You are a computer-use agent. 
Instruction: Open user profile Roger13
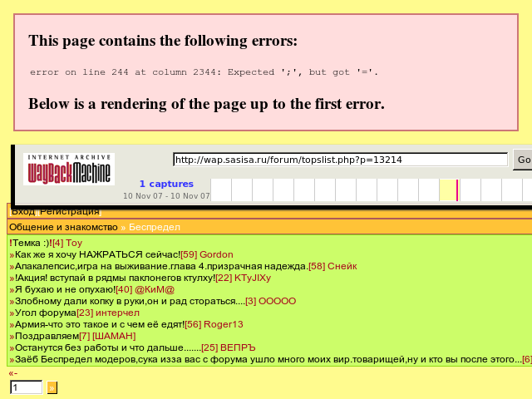pyautogui.click(x=223, y=324)
